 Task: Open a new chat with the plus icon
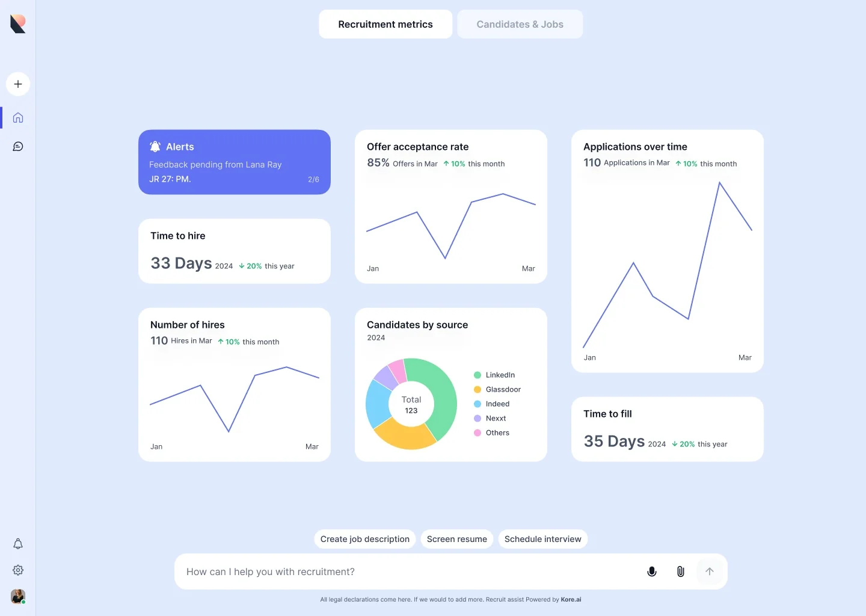(17, 84)
